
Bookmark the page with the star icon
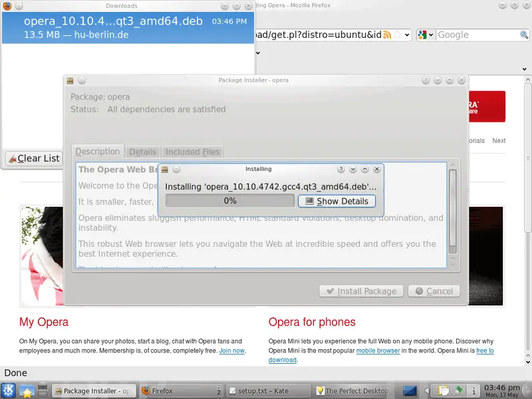coord(398,35)
